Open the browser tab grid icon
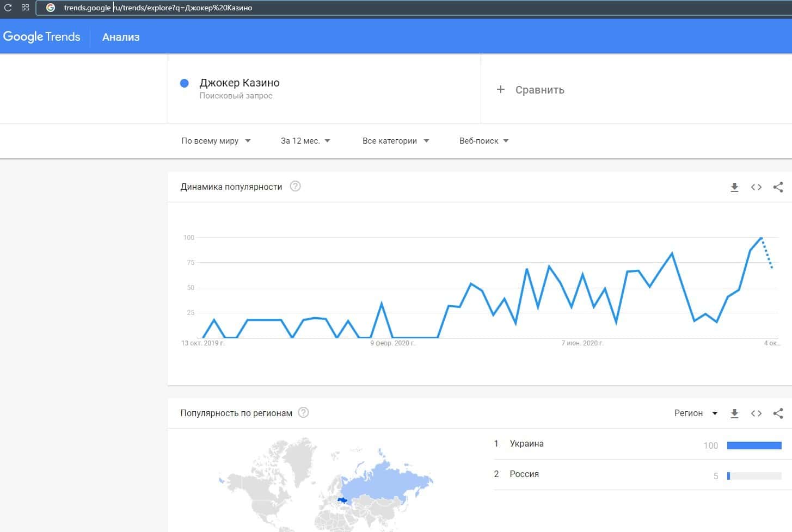Viewport: 792px width, 532px height. pos(25,8)
